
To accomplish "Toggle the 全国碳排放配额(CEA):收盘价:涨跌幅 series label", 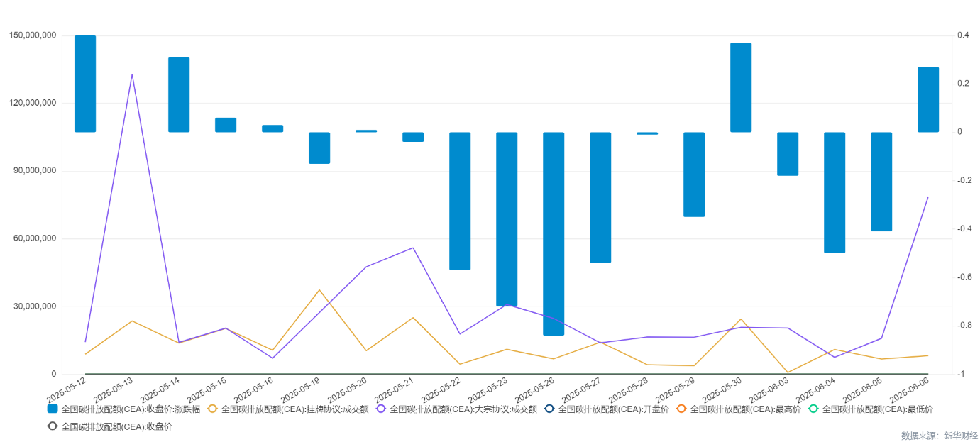I will tap(131, 409).
